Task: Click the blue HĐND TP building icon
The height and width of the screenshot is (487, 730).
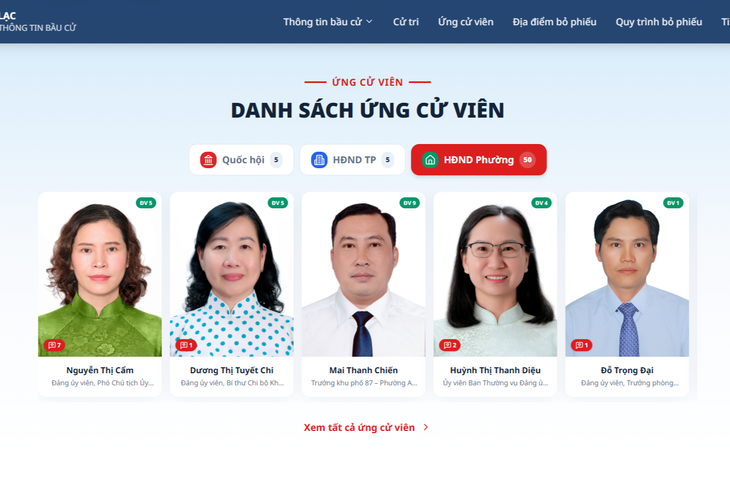Action: (319, 160)
